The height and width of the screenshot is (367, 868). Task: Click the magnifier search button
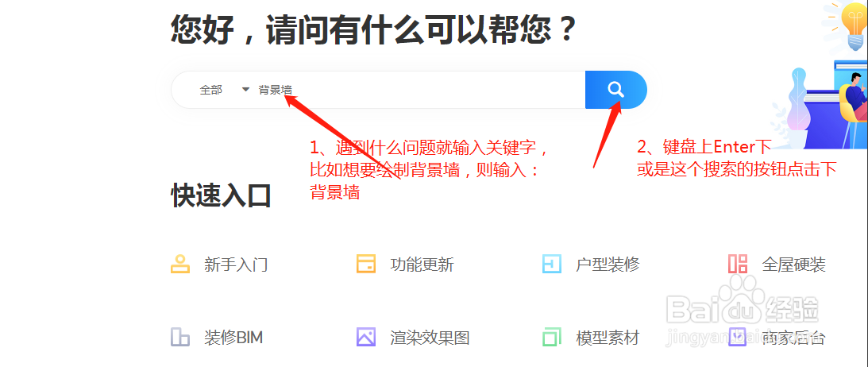pos(615,90)
